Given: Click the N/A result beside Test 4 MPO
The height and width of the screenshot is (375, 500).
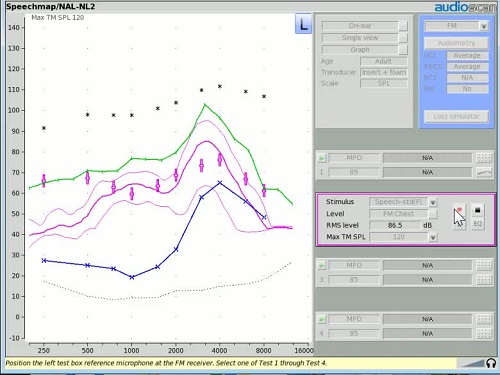Looking at the screenshot, I should pos(428,319).
